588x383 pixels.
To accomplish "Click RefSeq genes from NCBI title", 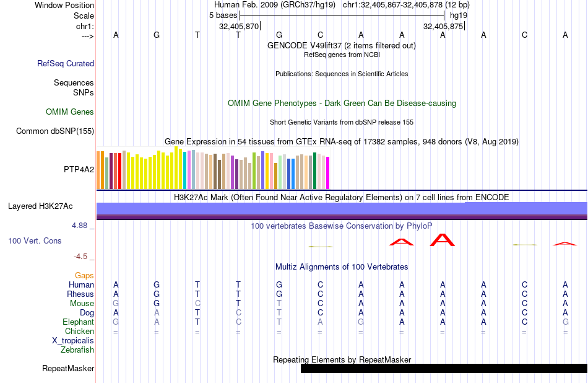I will (x=342, y=55).
